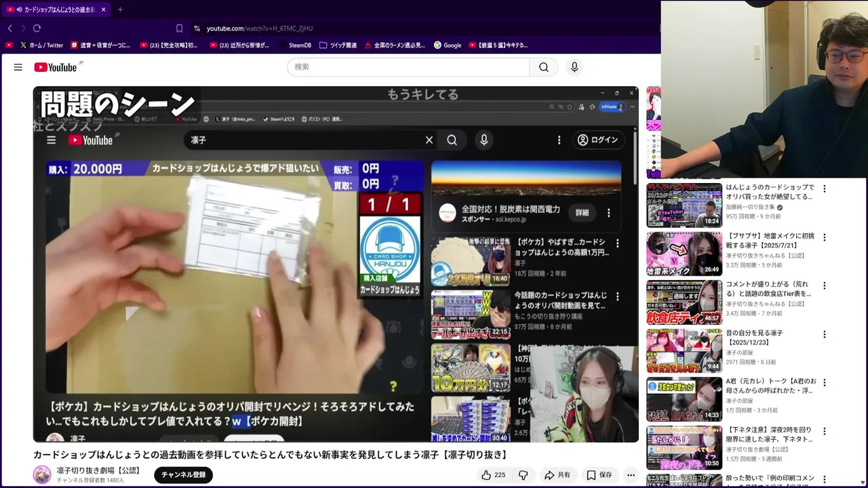Go back with the browser back arrow
The image size is (868, 488).
(9, 28)
